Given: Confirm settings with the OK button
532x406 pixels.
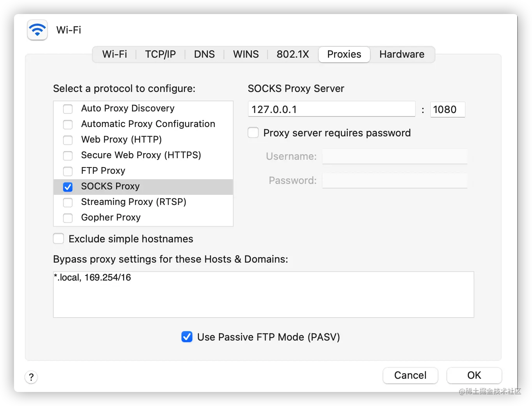Looking at the screenshot, I should pos(474,375).
